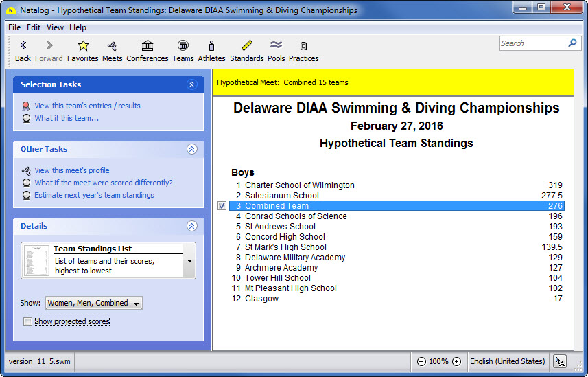Open Favorites via the star icon

click(x=82, y=46)
